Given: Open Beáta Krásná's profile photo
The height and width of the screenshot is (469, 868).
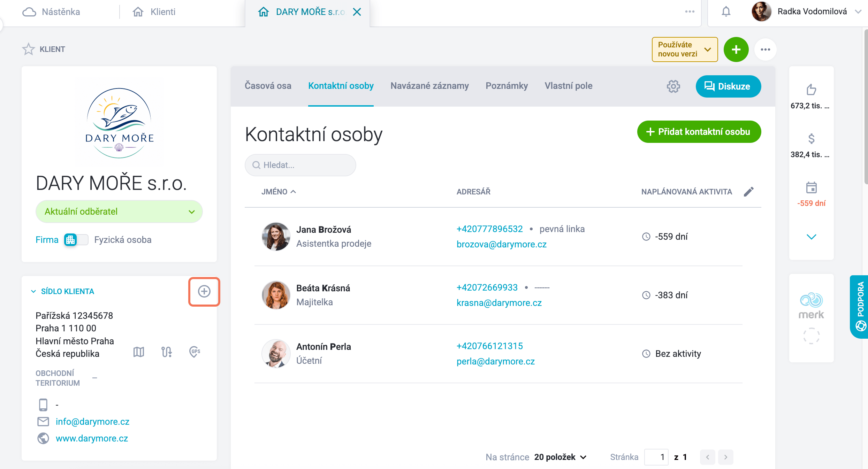Looking at the screenshot, I should click(276, 295).
